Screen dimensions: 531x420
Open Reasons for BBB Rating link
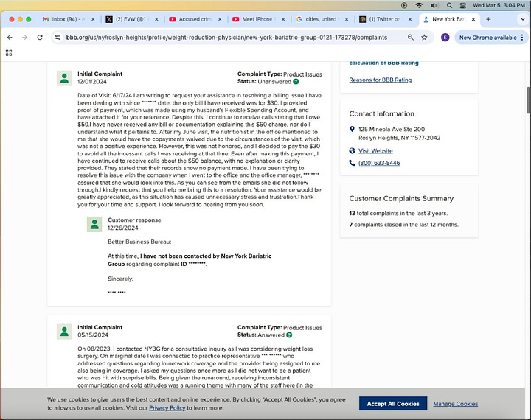click(x=381, y=80)
